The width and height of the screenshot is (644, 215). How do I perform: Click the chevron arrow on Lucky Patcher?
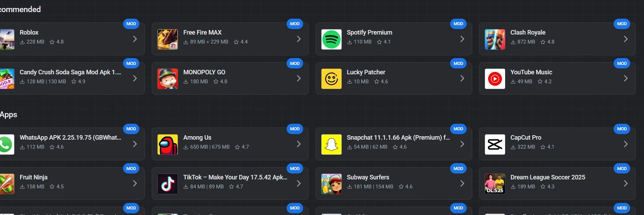tap(462, 78)
